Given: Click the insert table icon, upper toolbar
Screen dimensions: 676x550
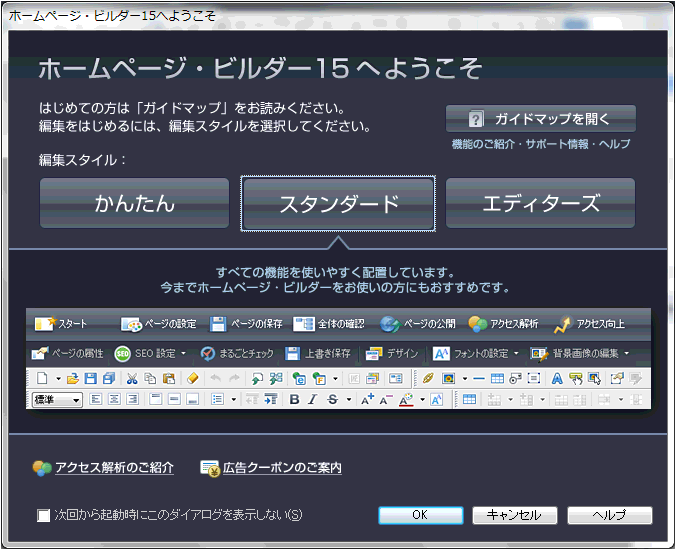Looking at the screenshot, I should [x=497, y=378].
